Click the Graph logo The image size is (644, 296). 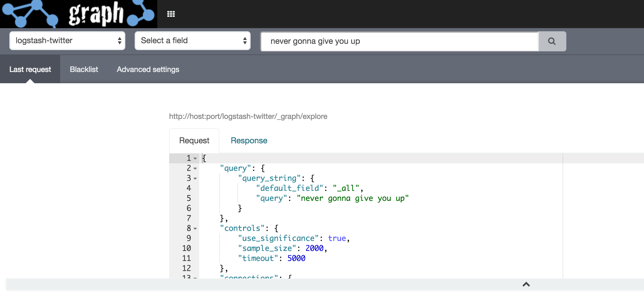click(78, 13)
